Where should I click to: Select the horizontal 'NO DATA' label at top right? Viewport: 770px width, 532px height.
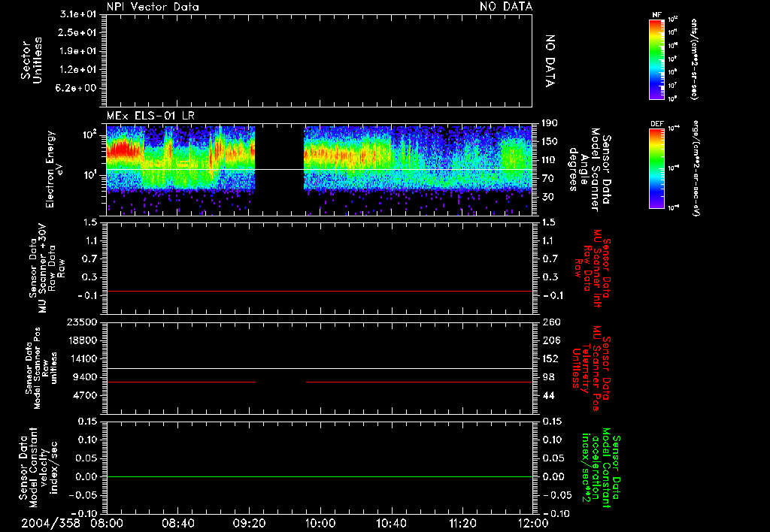point(506,7)
